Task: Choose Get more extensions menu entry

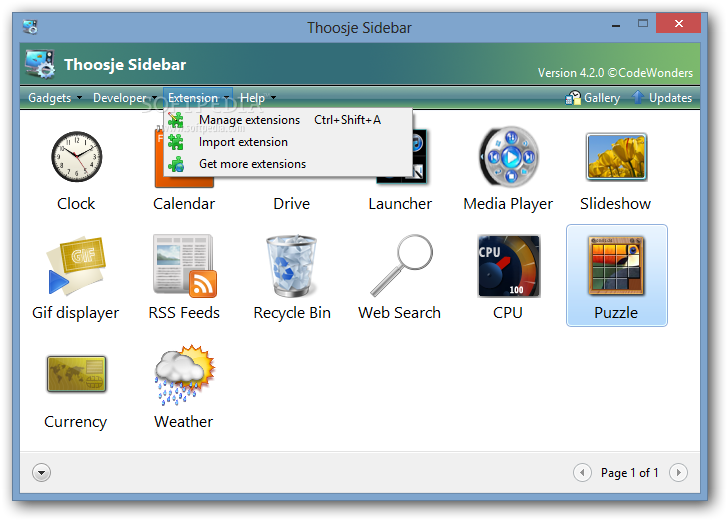Action: coord(288,164)
